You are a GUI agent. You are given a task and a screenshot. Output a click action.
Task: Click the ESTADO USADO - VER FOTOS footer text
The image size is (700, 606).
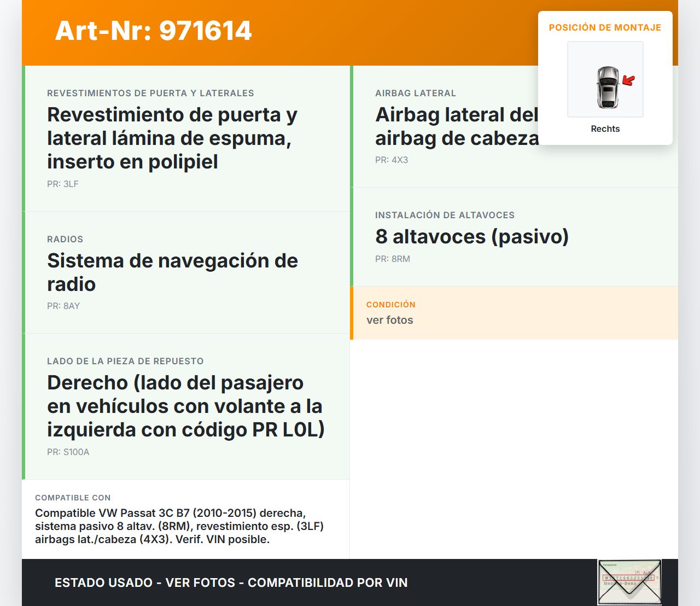click(x=231, y=582)
